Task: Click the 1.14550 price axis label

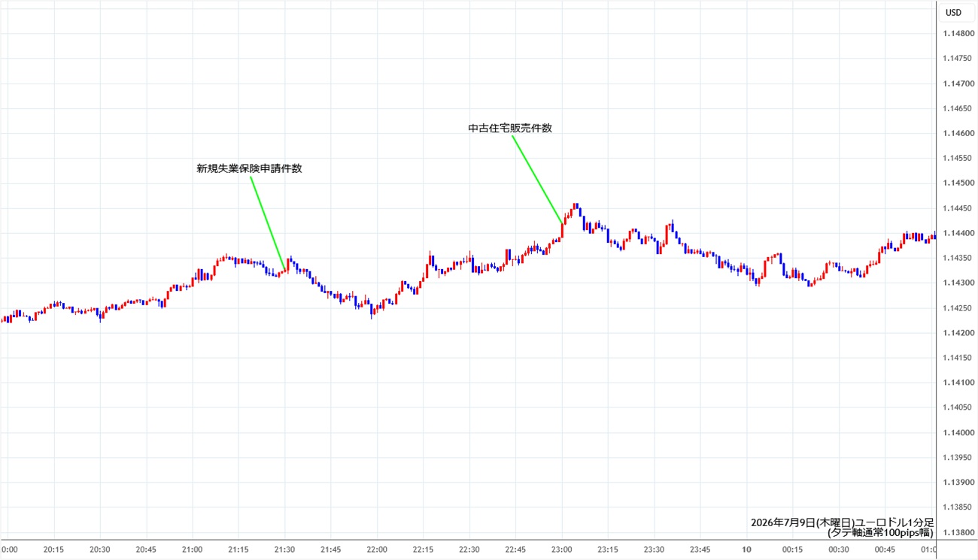Action: point(958,159)
